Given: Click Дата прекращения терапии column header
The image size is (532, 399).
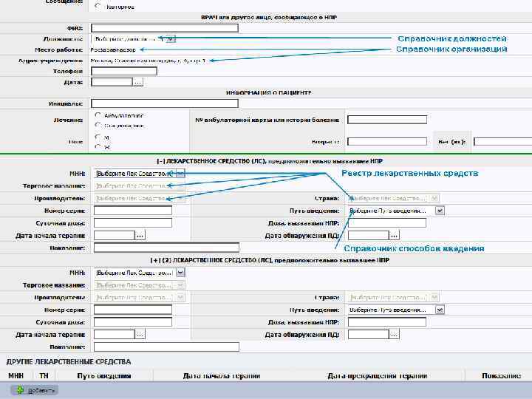Looking at the screenshot, I should click(x=378, y=376).
